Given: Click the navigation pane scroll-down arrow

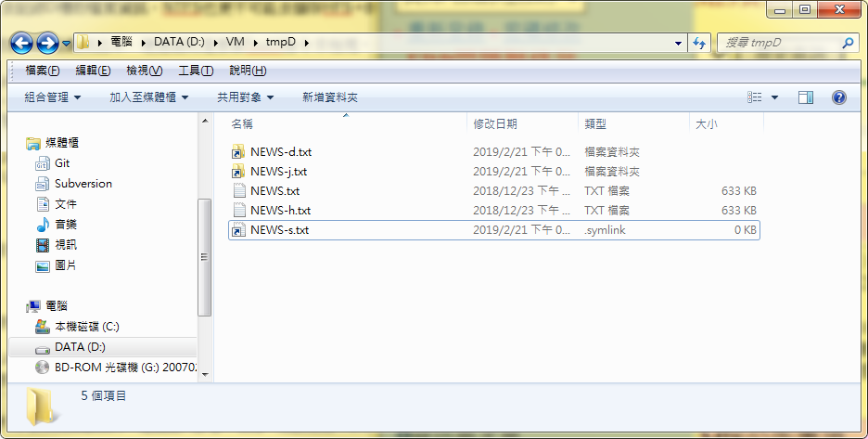Looking at the screenshot, I should coord(205,375).
